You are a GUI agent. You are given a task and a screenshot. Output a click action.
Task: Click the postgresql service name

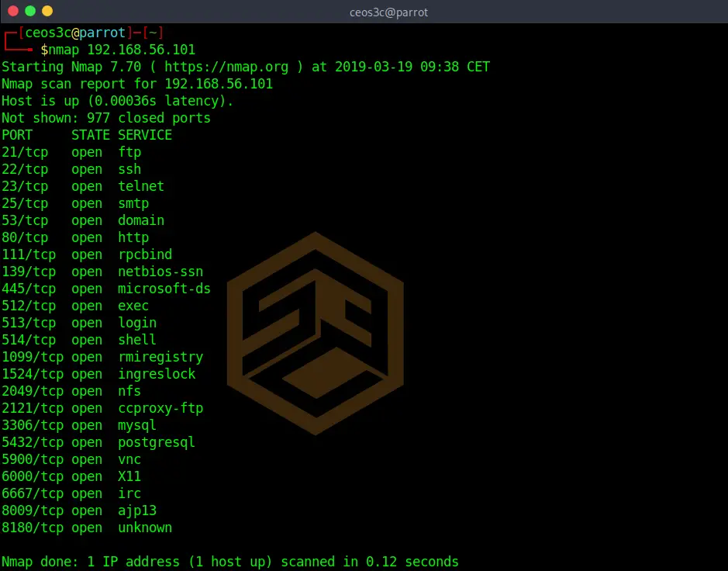(157, 443)
